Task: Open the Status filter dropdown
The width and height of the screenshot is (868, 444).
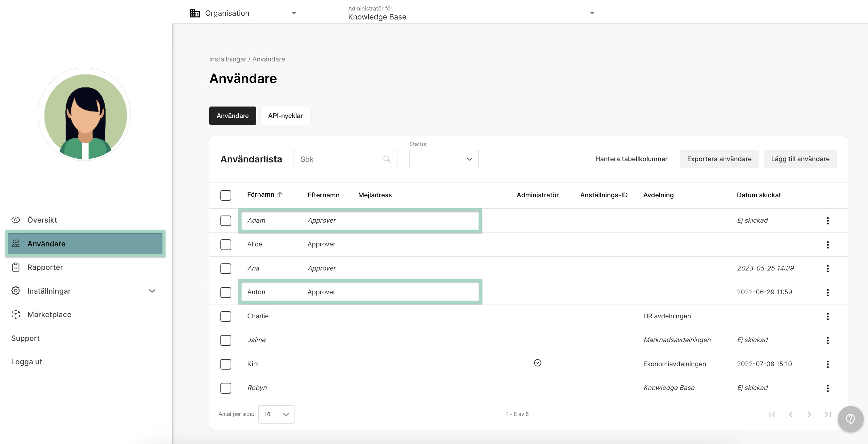Action: [444, 159]
